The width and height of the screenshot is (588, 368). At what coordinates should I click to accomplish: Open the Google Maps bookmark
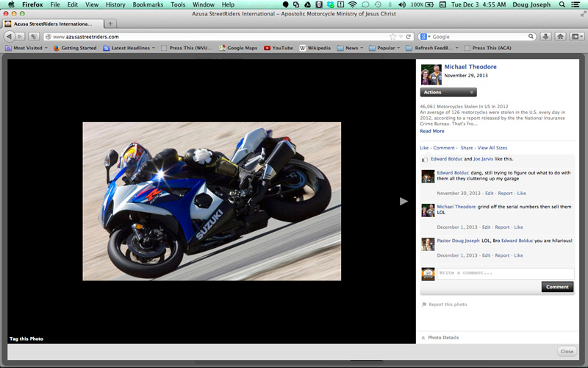tap(238, 48)
